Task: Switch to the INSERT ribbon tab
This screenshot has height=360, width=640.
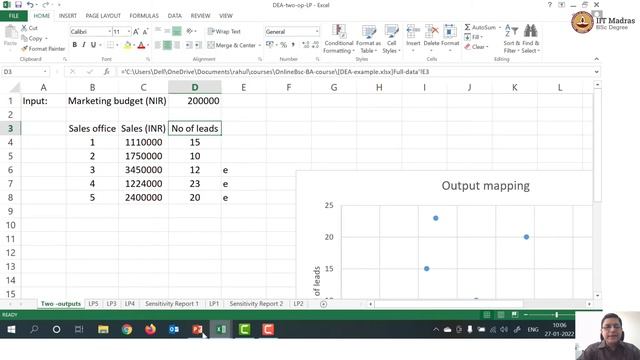Action: (x=68, y=16)
